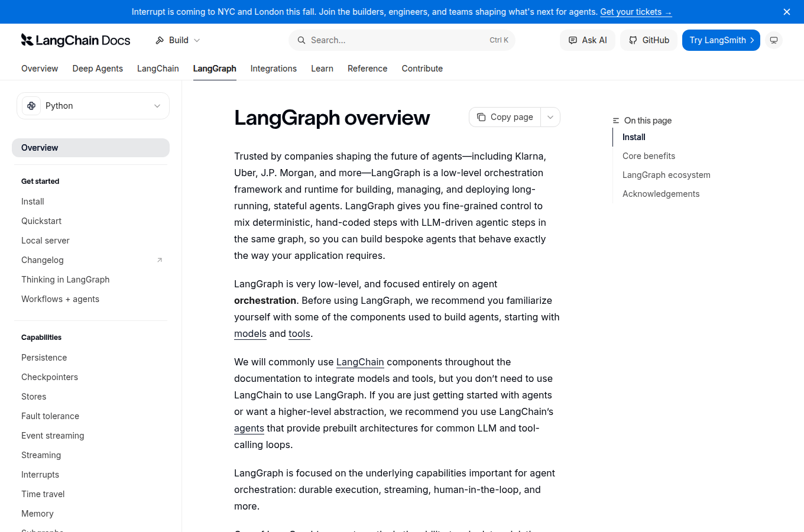Click the agents inline link
Viewport: 804px width, 532px height.
pyautogui.click(x=249, y=428)
